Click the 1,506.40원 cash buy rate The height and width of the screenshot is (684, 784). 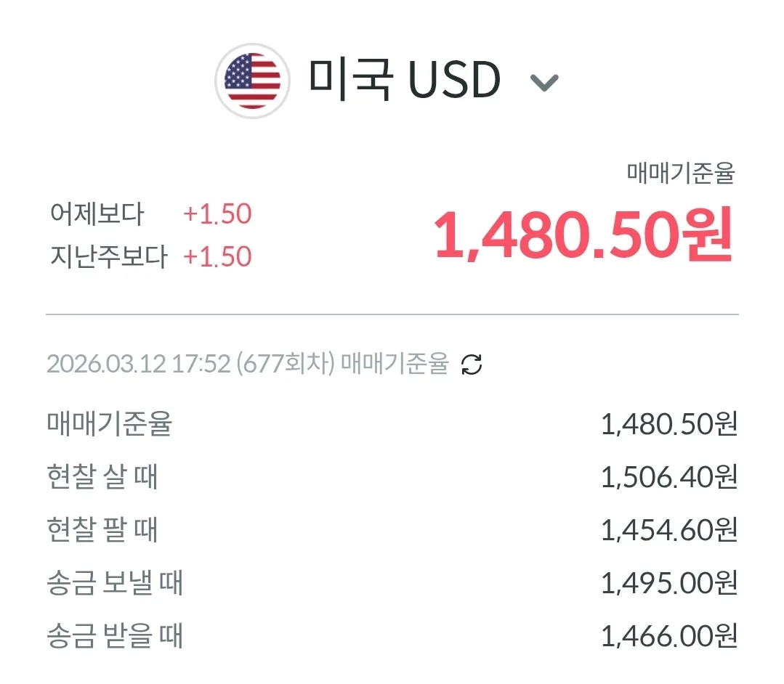tap(669, 477)
